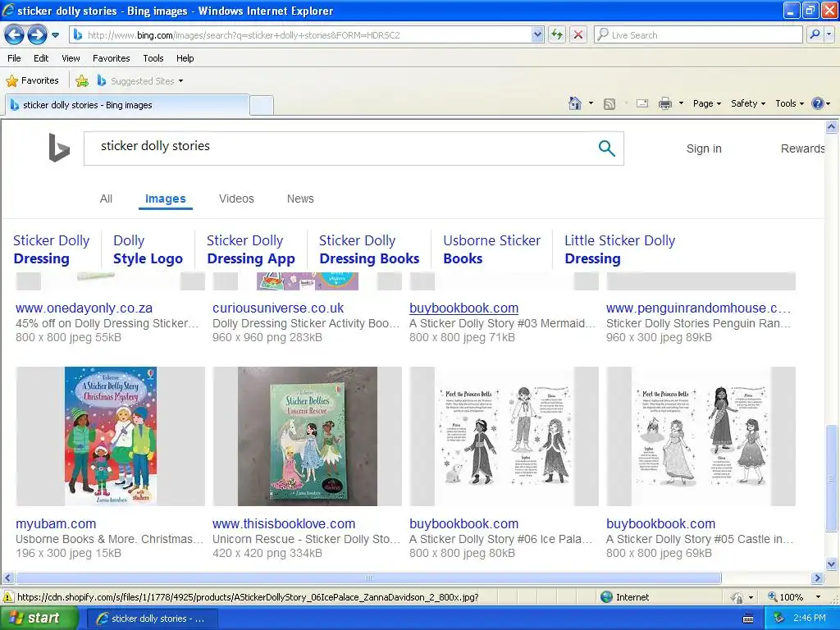Switch to the News tab
The image size is (840, 630).
pyautogui.click(x=300, y=199)
